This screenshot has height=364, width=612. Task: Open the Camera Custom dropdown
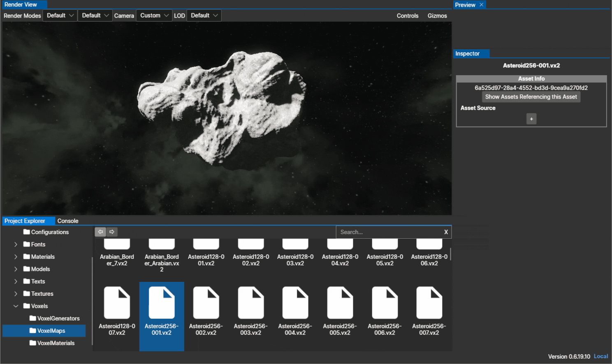[x=154, y=15]
